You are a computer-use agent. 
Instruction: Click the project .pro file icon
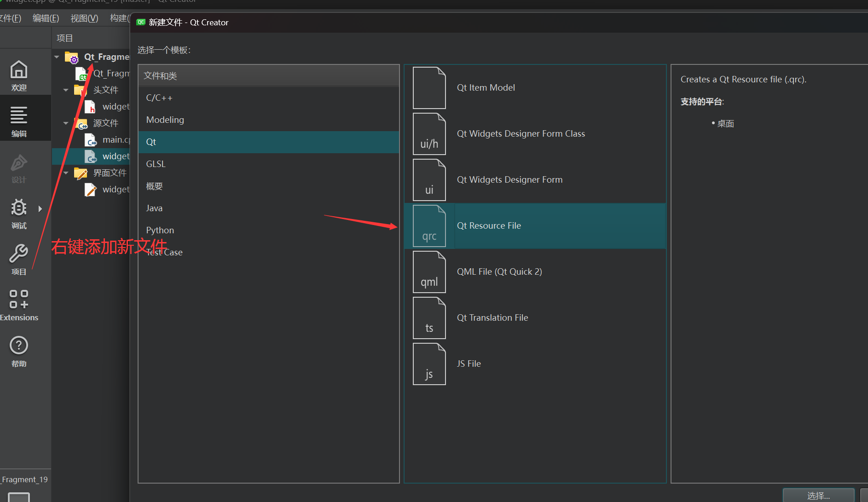tap(81, 74)
